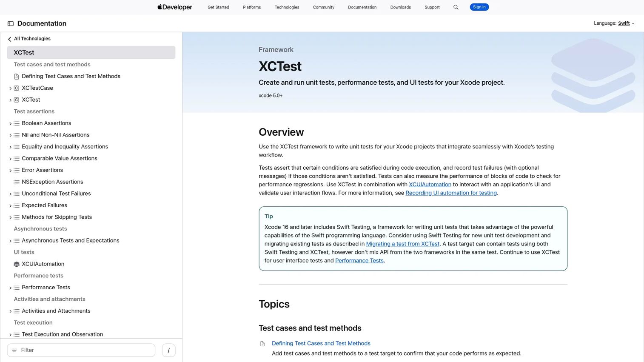Viewport: 644px width, 362px height.
Task: Click the Performance Tests list icon in sidebar
Action: 17,288
